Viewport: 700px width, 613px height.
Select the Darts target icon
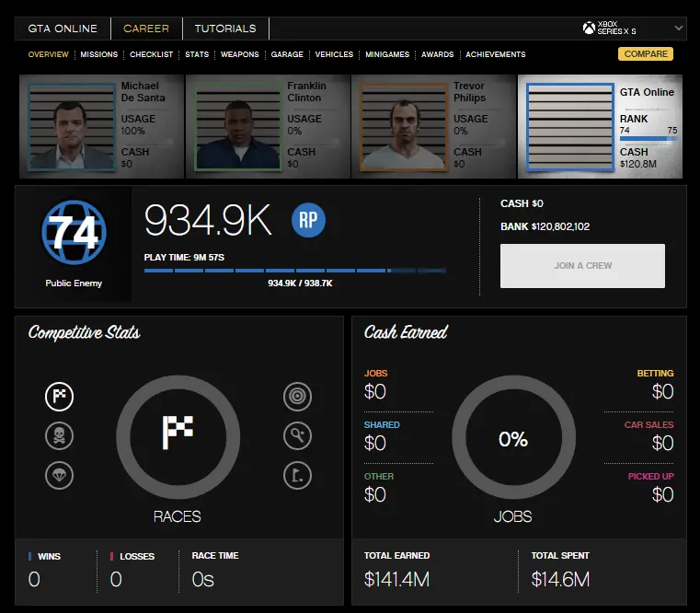(297, 397)
